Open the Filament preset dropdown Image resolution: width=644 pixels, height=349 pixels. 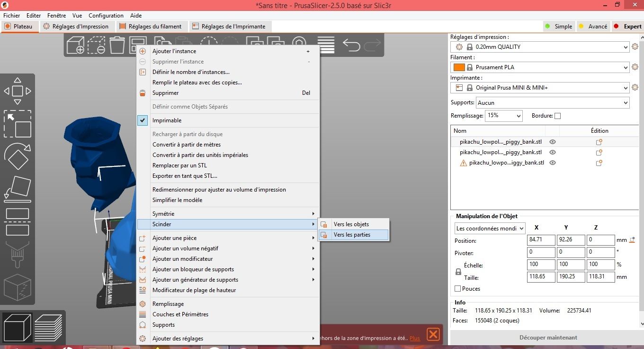point(540,67)
